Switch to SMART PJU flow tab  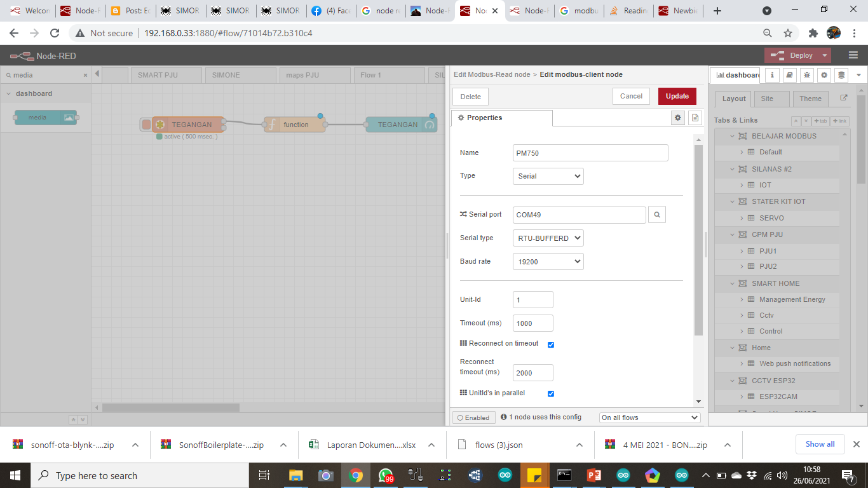tap(166, 75)
